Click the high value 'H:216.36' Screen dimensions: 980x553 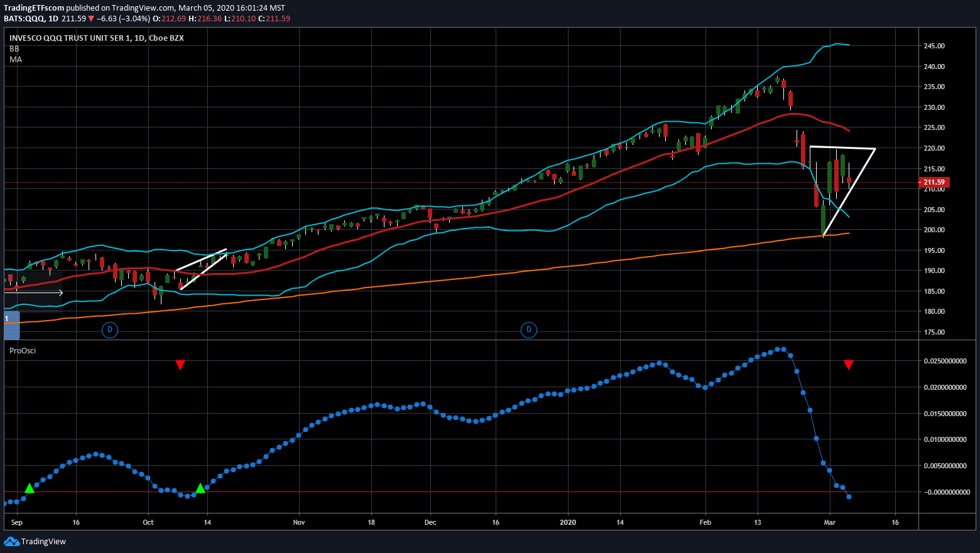[205, 19]
